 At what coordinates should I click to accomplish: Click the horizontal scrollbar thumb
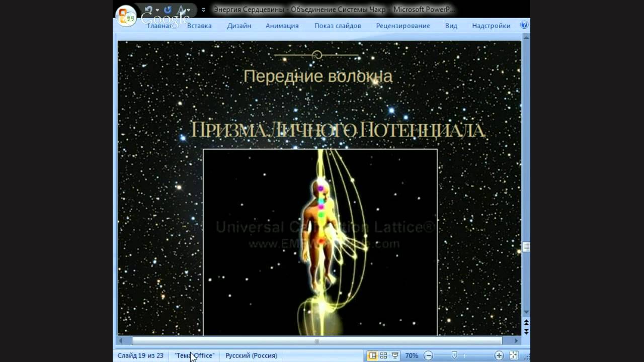[317, 341]
